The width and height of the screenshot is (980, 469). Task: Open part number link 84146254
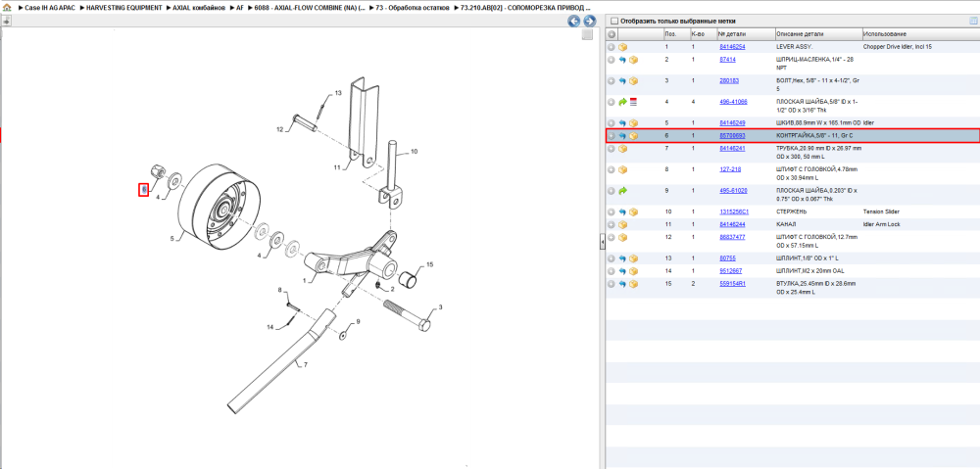click(732, 47)
